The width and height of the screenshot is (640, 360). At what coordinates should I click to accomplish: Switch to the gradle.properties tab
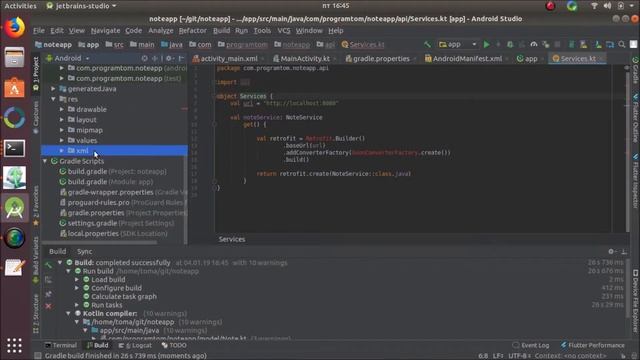click(380, 59)
